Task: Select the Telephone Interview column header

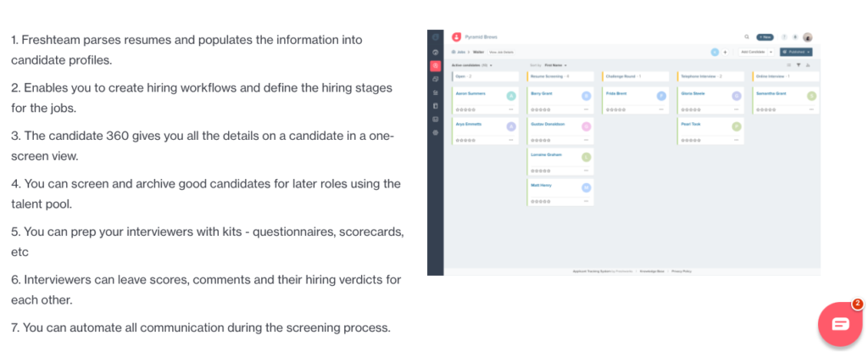Action: 711,76
